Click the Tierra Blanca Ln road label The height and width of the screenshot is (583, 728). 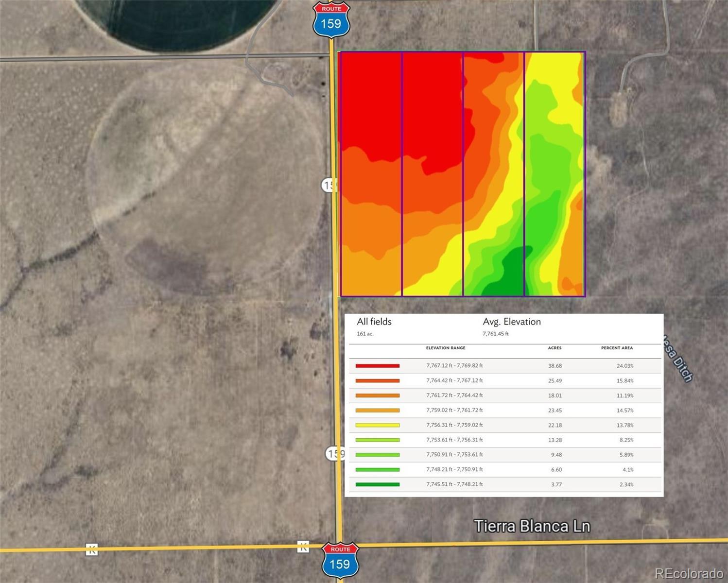click(532, 526)
